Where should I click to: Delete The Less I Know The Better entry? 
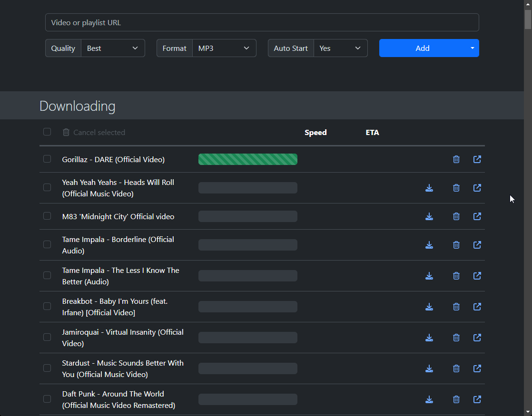pos(456,276)
